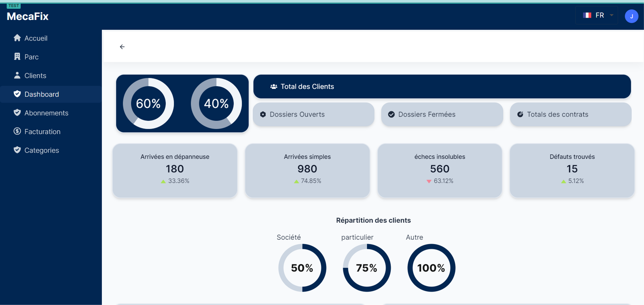Click the Total des Clients group icon

click(x=274, y=86)
